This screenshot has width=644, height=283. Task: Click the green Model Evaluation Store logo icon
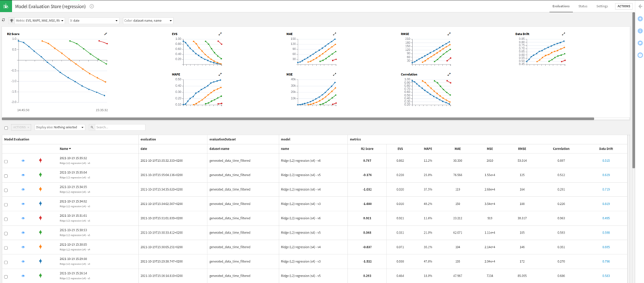[6, 6]
